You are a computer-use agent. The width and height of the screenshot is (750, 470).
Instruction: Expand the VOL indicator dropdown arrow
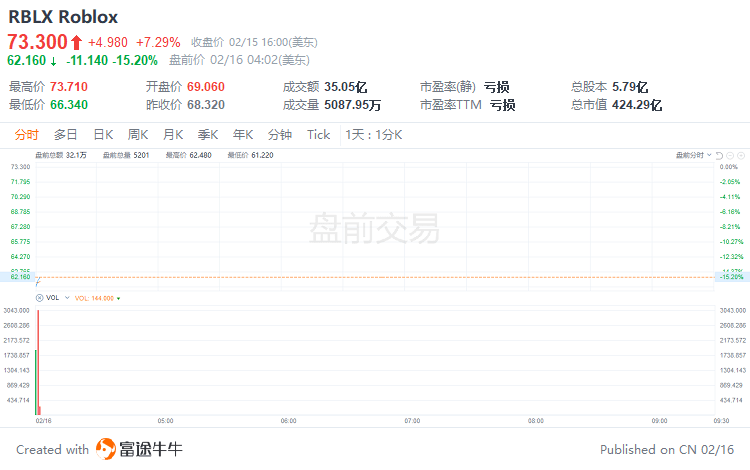[68, 298]
